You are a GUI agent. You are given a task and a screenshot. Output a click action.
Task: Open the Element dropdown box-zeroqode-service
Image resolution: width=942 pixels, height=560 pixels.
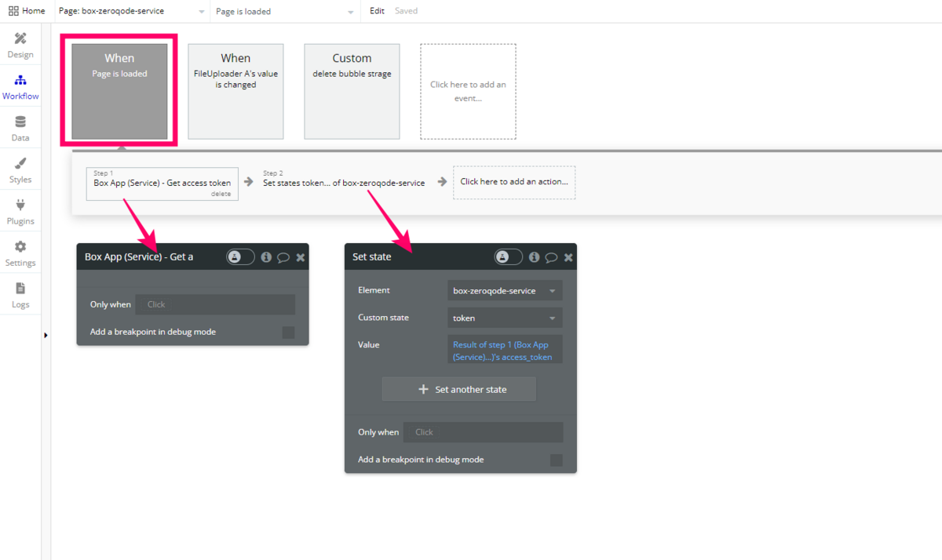[505, 291]
